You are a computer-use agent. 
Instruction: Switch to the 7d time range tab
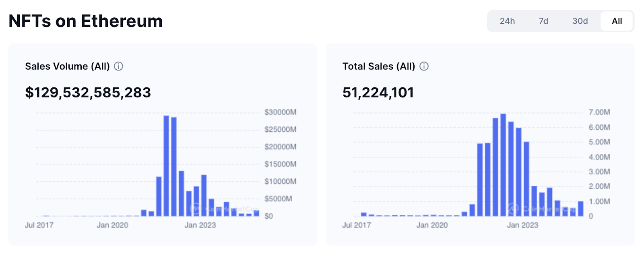click(x=543, y=21)
